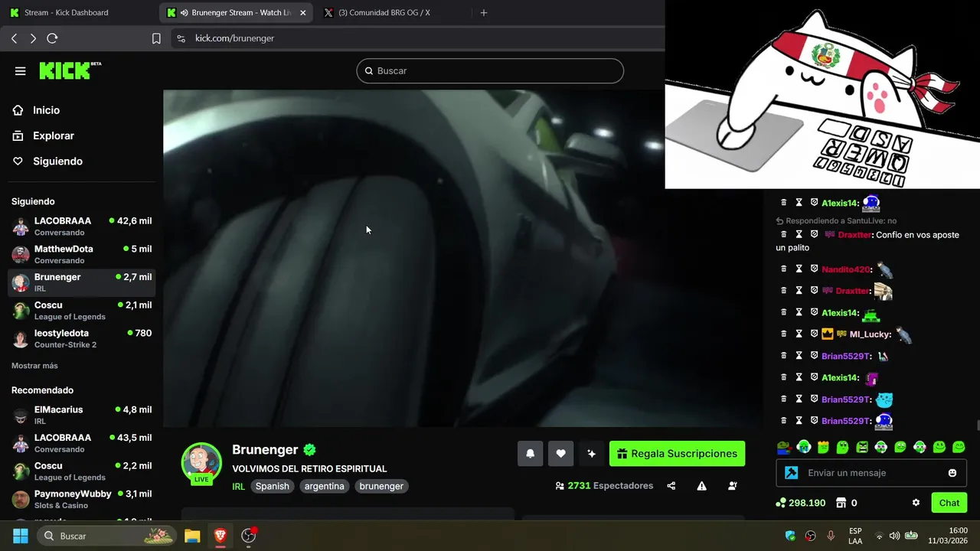Switch to the Stream - Kick Dashboard tab
Image resolution: width=980 pixels, height=551 pixels.
tap(80, 12)
